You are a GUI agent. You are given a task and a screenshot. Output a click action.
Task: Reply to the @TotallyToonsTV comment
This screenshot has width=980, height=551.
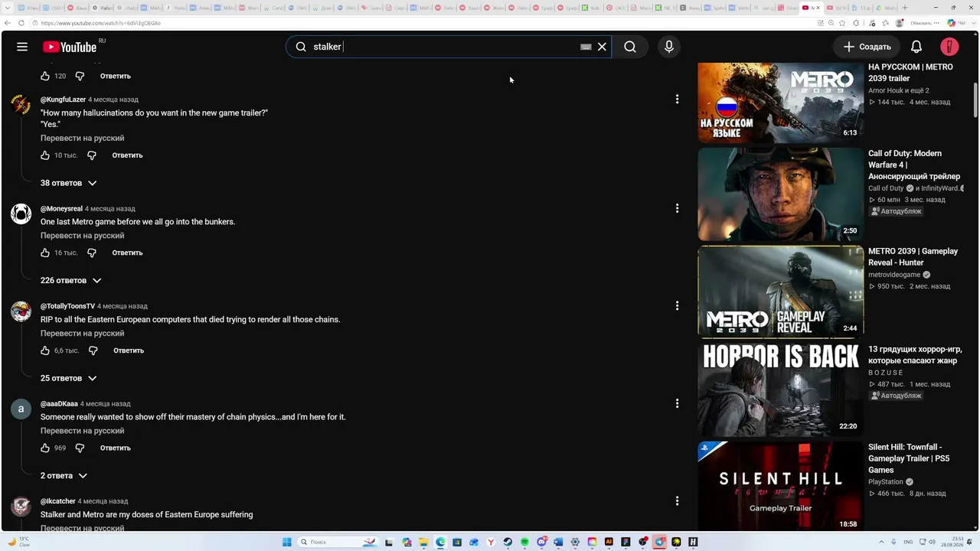[129, 350]
